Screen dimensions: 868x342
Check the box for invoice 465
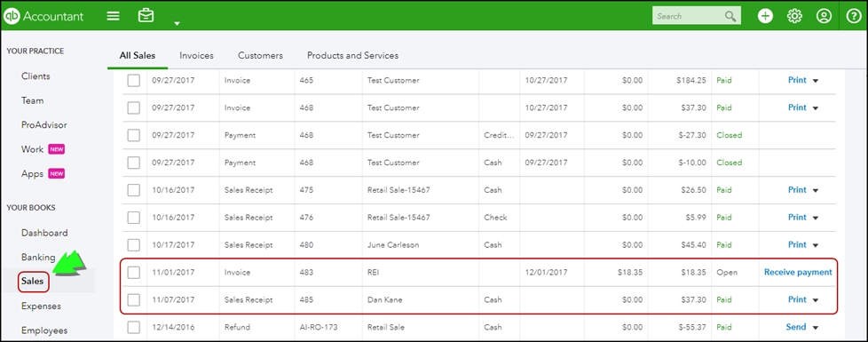(133, 80)
